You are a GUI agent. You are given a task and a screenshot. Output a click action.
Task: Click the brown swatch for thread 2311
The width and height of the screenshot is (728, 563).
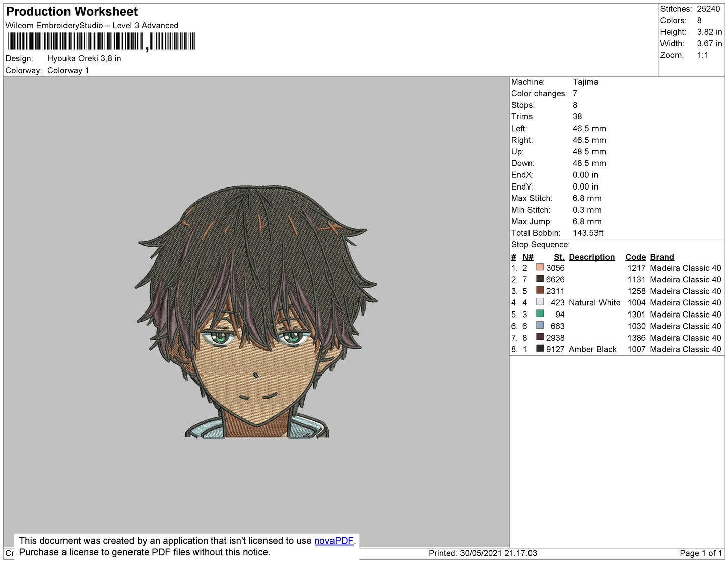pyautogui.click(x=540, y=290)
